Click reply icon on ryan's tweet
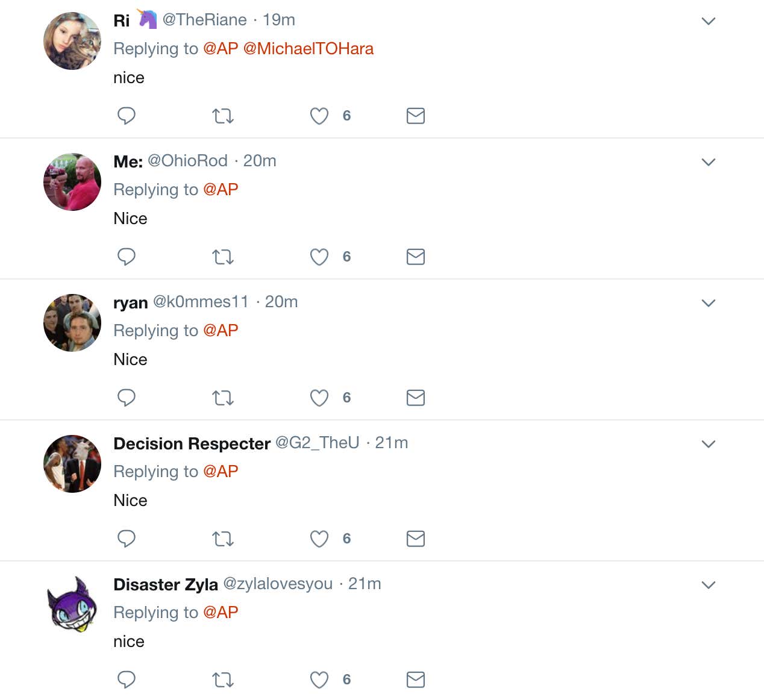The width and height of the screenshot is (764, 700). pyautogui.click(x=126, y=398)
